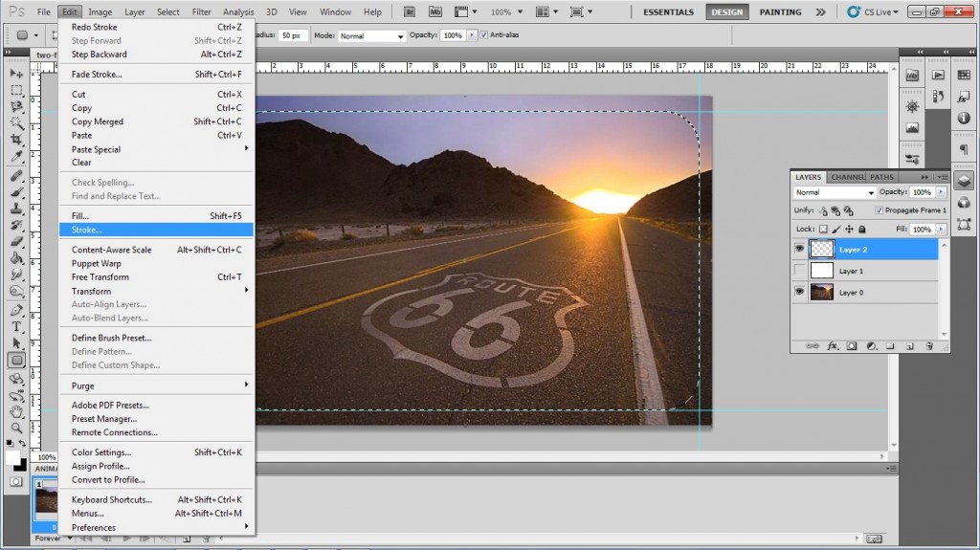980x550 pixels.
Task: Select the Move tool
Action: [x=16, y=74]
